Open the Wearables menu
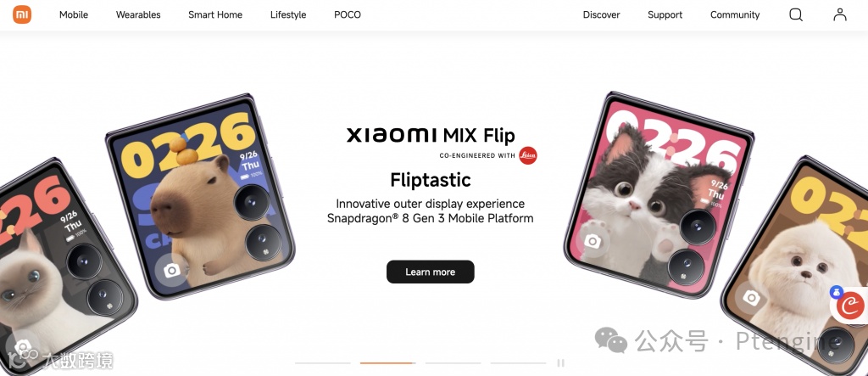Image resolution: width=868 pixels, height=376 pixels. click(138, 15)
